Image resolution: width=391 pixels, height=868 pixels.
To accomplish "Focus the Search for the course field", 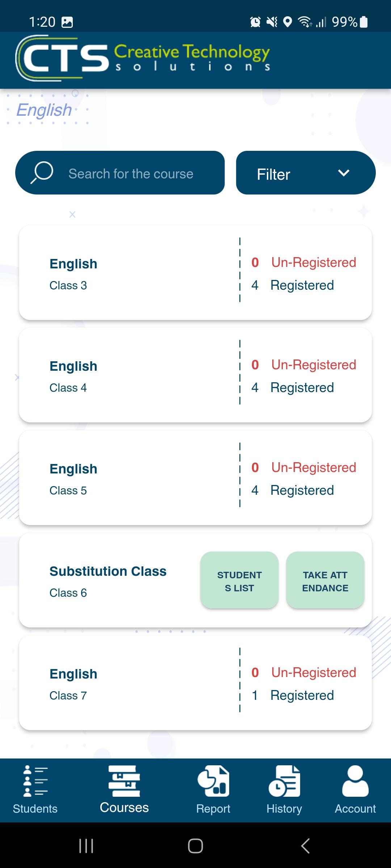I will [120, 173].
